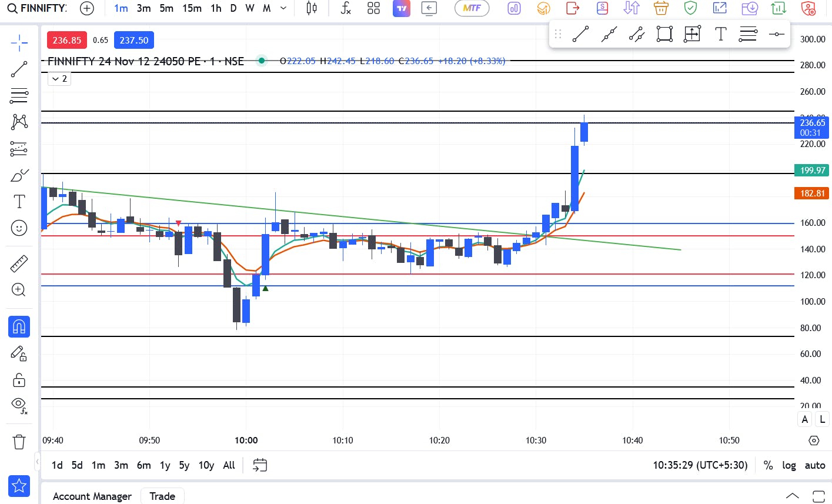
Task: Open chart settings gear icon
Action: [x=814, y=440]
